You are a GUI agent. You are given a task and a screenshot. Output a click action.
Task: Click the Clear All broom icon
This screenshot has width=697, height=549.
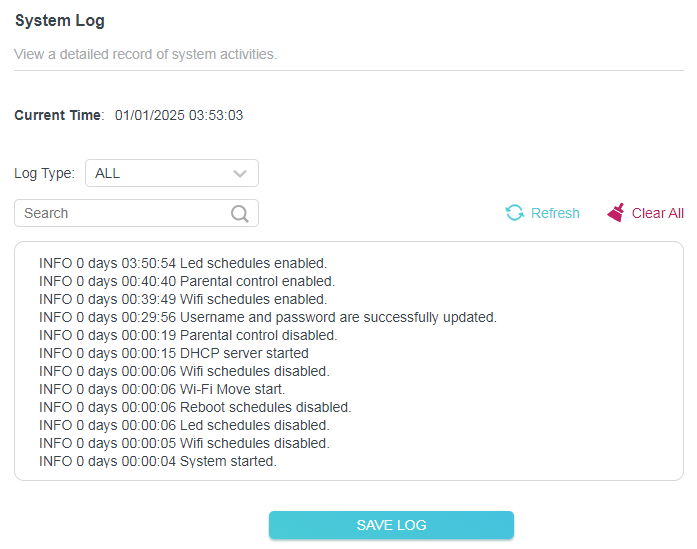616,213
